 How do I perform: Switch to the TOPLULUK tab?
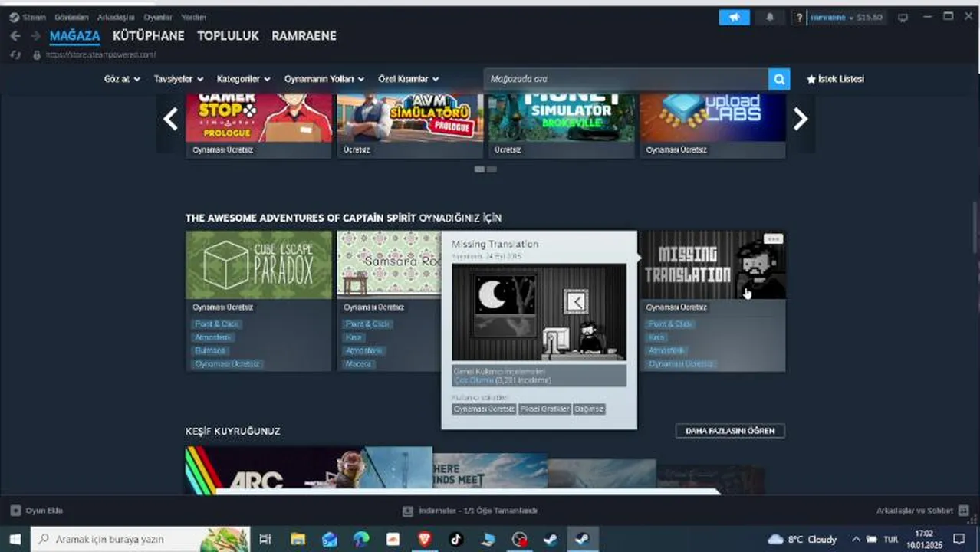pos(228,36)
